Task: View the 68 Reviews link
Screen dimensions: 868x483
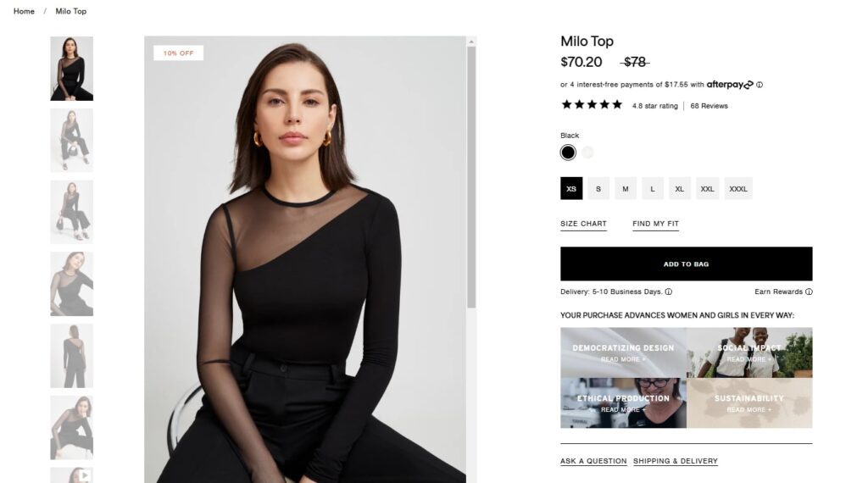Action: (x=709, y=106)
